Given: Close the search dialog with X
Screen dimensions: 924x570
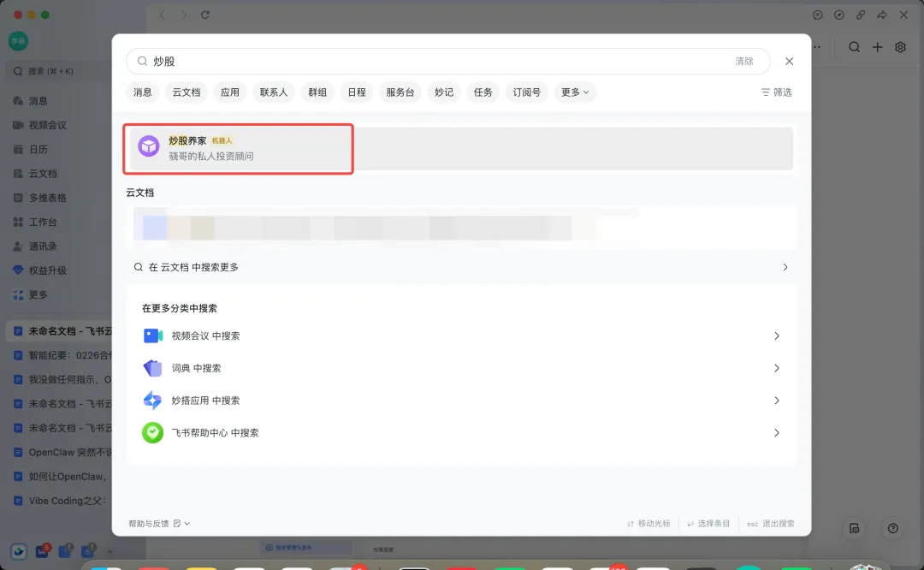Looking at the screenshot, I should [789, 62].
